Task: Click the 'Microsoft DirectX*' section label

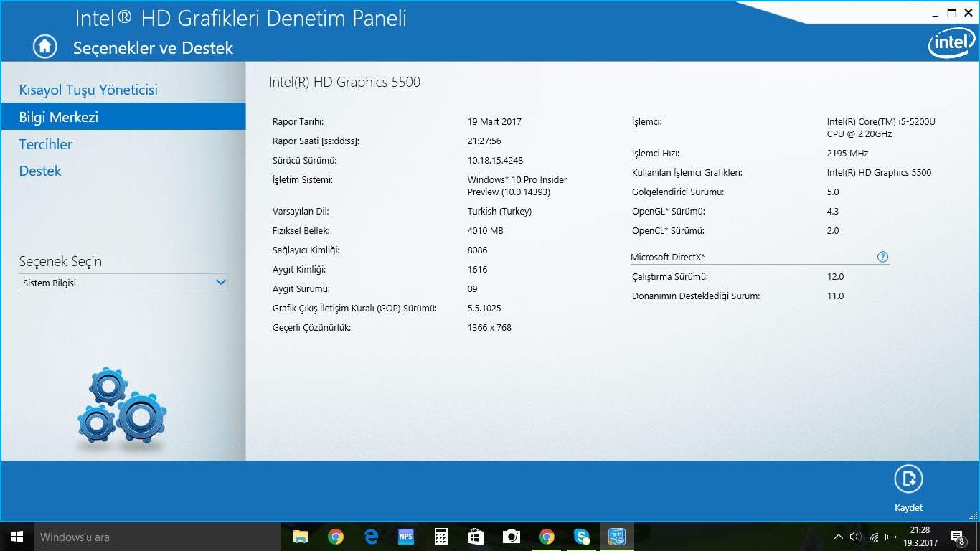Action: (x=667, y=257)
